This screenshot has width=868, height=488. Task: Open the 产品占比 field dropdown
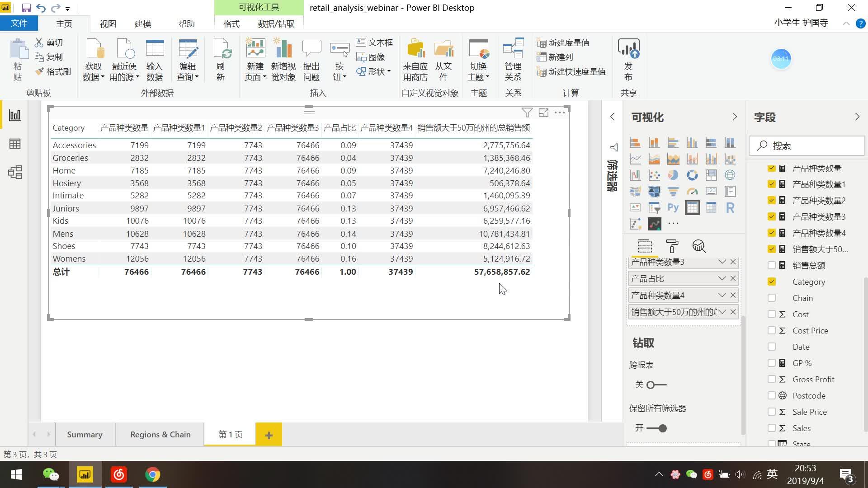[722, 278]
